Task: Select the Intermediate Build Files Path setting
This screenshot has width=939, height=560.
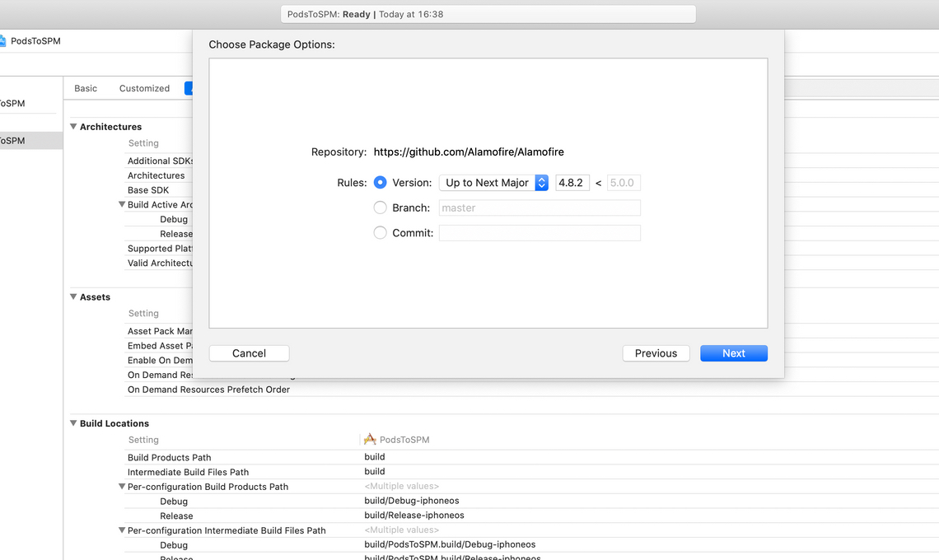Action: click(188, 472)
